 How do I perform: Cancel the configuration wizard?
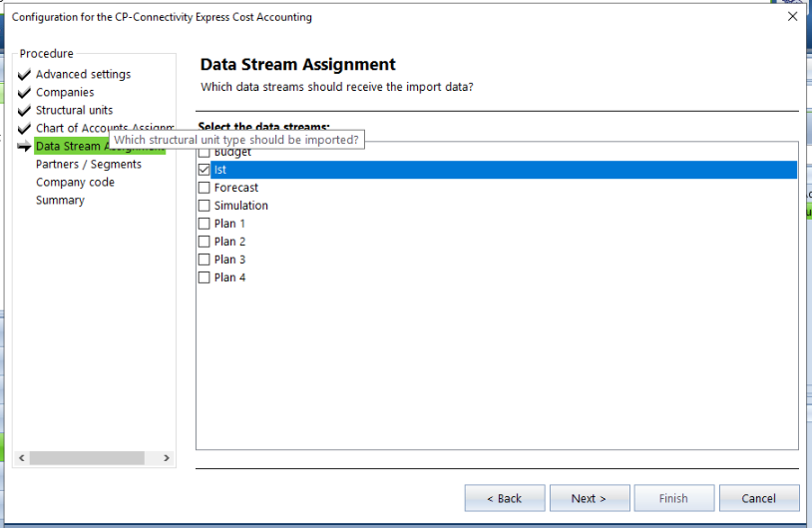click(x=758, y=498)
